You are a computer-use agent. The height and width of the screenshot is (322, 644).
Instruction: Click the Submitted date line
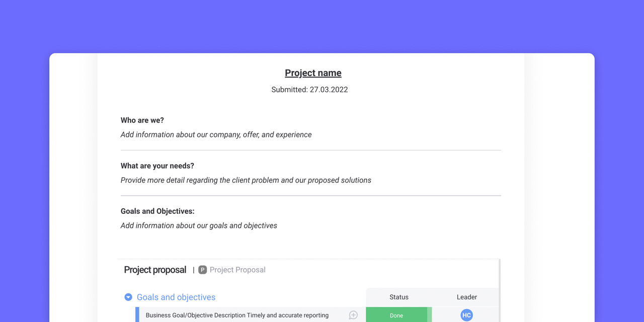point(309,90)
